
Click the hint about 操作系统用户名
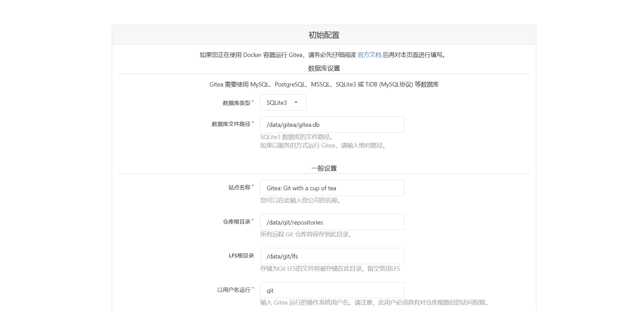click(x=375, y=303)
